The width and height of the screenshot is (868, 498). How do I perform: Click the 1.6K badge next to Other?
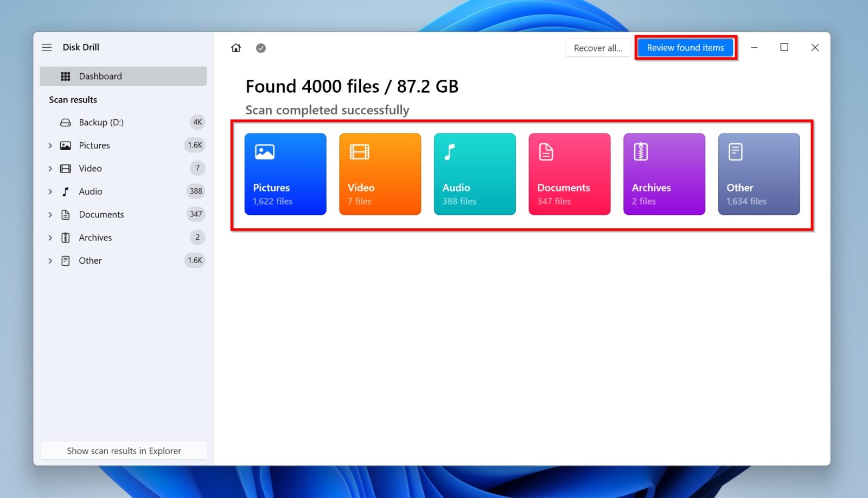click(x=194, y=260)
